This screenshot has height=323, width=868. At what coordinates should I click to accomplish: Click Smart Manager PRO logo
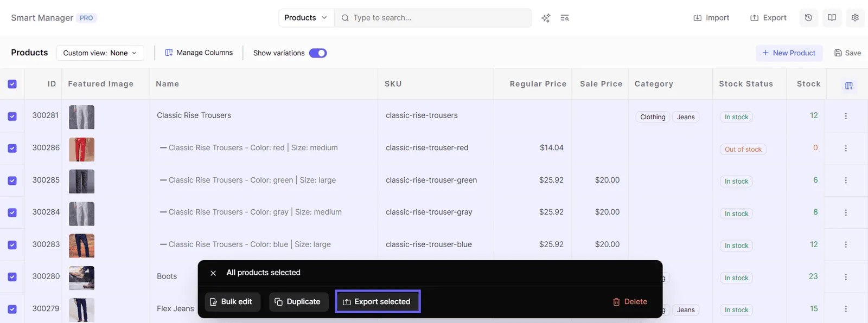tap(54, 18)
